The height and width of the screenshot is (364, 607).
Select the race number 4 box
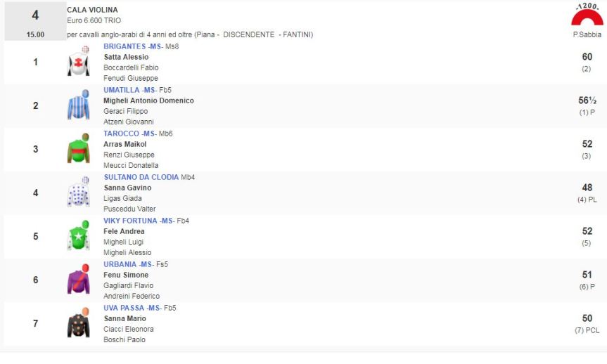(35, 21)
